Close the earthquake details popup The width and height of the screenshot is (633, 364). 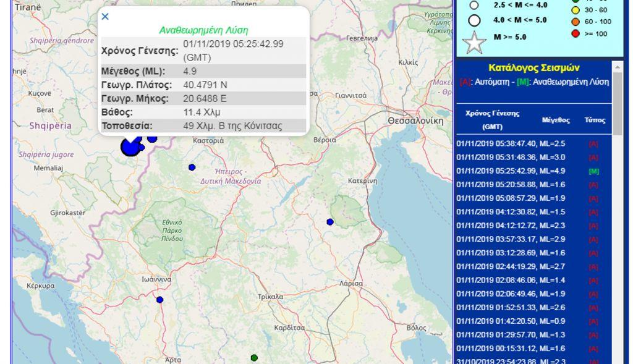[x=105, y=17]
